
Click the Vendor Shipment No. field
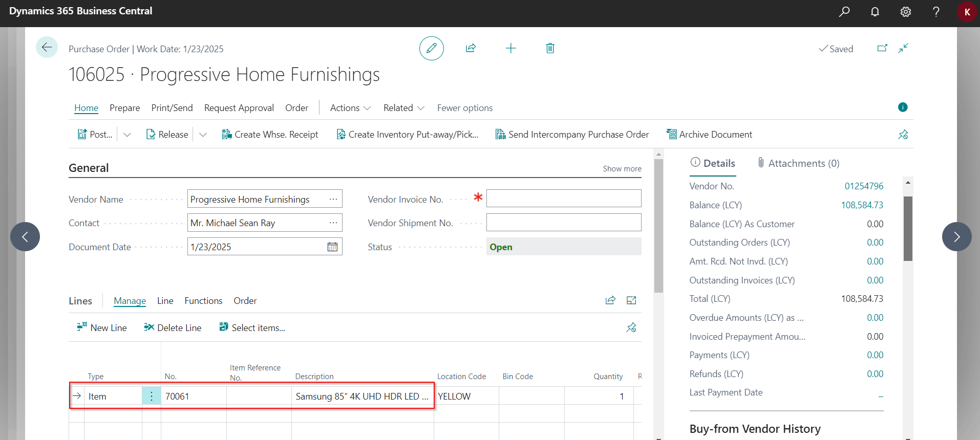tap(564, 223)
